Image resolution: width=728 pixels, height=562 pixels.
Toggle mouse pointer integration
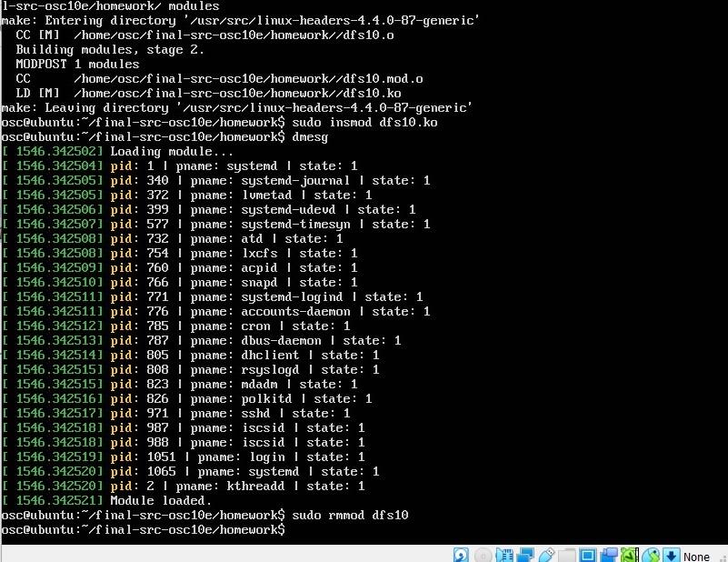coord(651,554)
